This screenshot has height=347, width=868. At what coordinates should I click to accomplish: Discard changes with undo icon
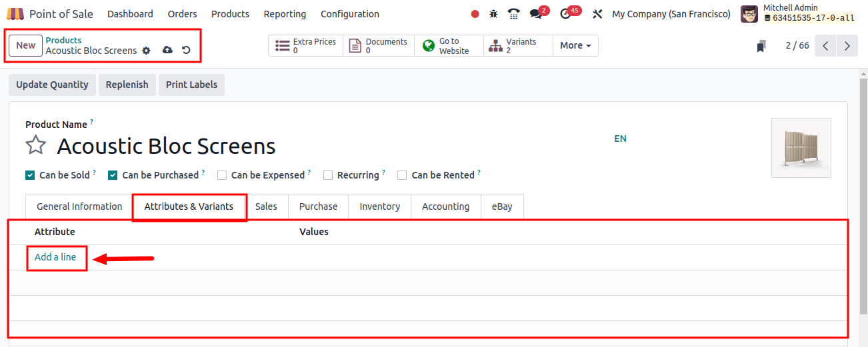[186, 51]
